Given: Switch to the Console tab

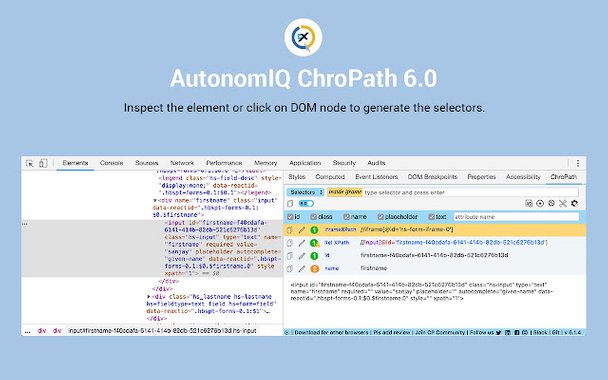Looking at the screenshot, I should 111,163.
